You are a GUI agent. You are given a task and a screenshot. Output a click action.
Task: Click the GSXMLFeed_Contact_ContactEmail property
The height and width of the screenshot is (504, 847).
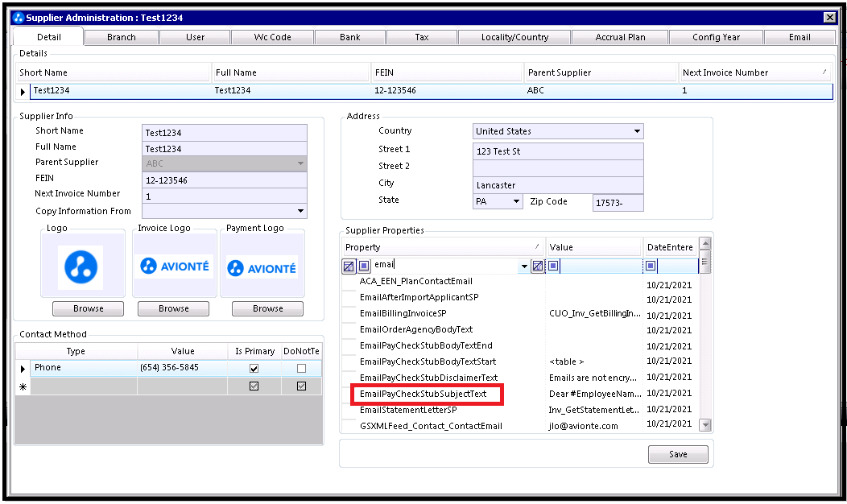click(431, 426)
